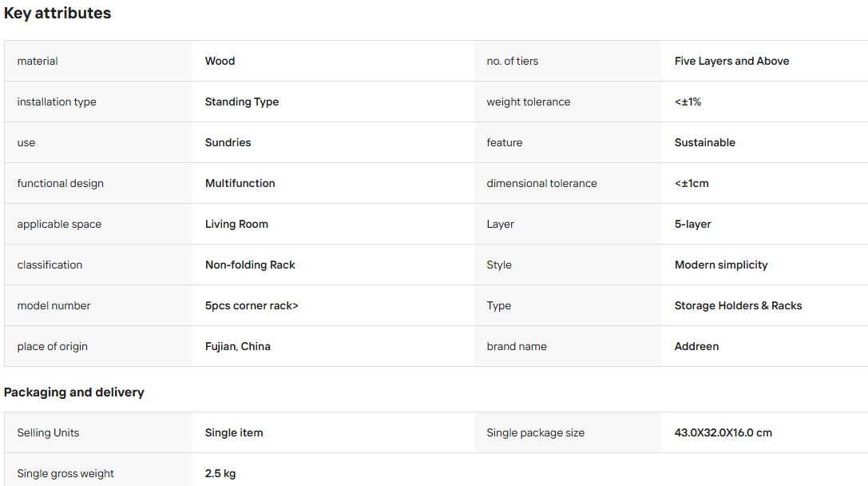868x486 pixels.
Task: Click the weight tolerance label
Action: (x=528, y=102)
